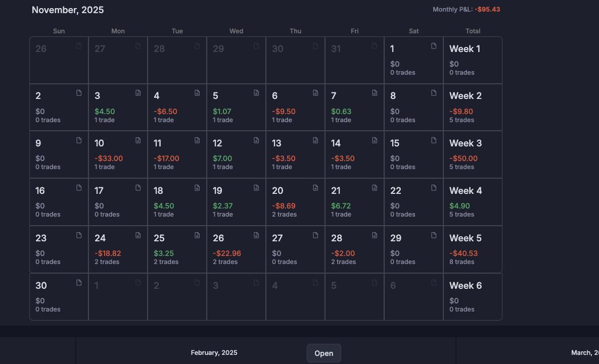Viewport: 599px width, 364px height.
Task: Click the -$95.43 Monthly P&L value
Action: coord(487,10)
